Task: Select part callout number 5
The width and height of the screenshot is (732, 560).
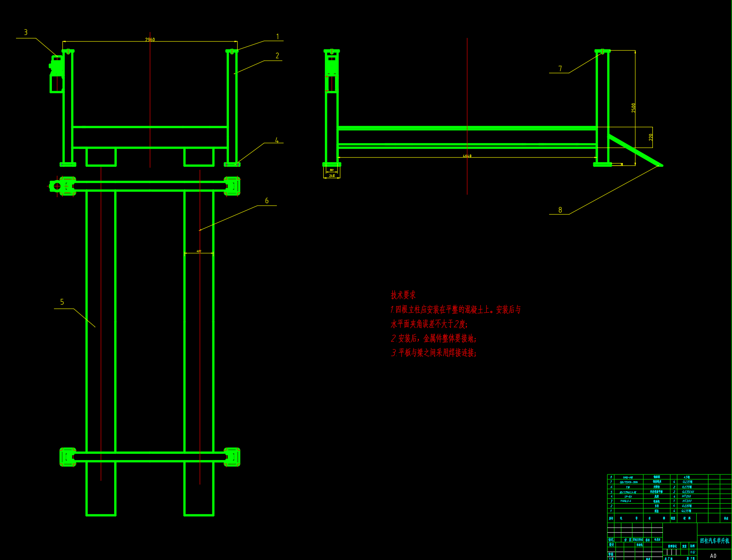Action: tap(62, 302)
